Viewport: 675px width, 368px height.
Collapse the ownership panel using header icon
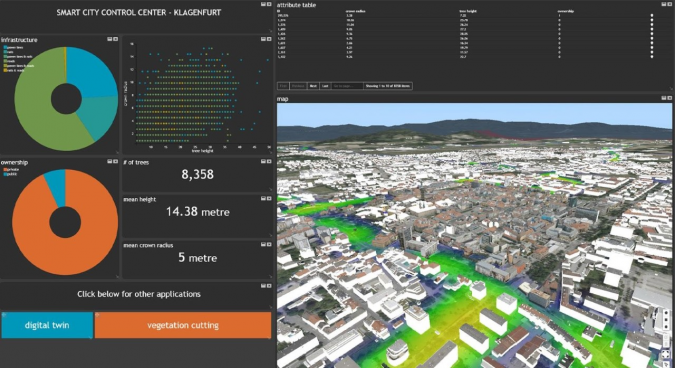[109, 161]
